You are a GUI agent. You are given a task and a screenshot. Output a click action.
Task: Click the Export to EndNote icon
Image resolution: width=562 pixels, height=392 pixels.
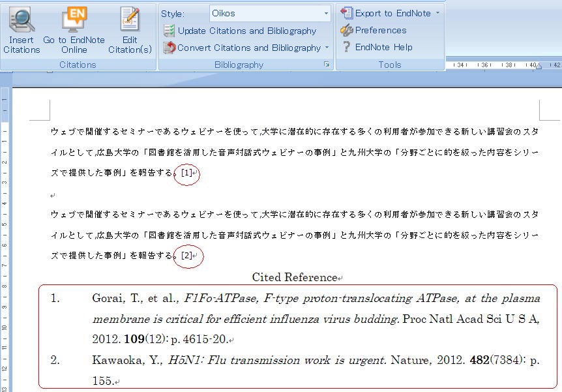pyautogui.click(x=346, y=13)
